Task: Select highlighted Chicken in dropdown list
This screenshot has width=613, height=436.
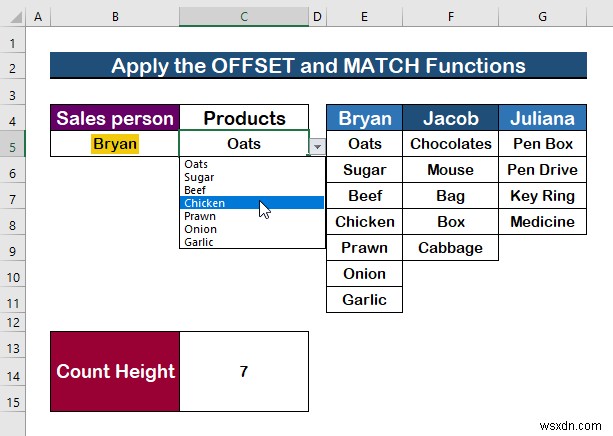Action: pos(252,203)
